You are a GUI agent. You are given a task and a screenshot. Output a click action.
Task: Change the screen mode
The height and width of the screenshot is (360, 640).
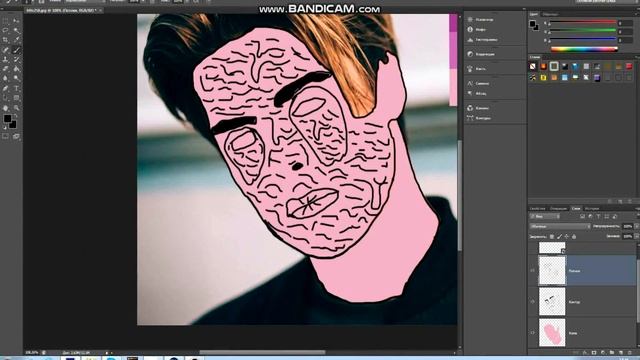[16, 136]
